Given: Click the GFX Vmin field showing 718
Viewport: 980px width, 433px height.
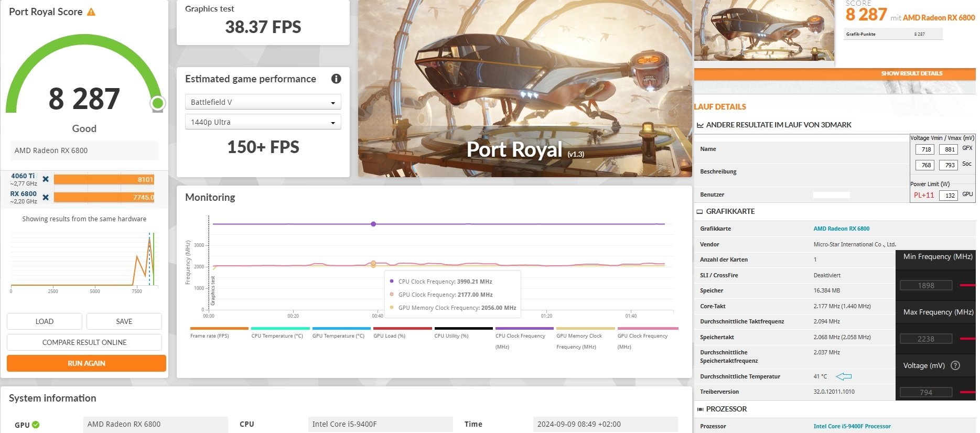Looking at the screenshot, I should [x=925, y=149].
